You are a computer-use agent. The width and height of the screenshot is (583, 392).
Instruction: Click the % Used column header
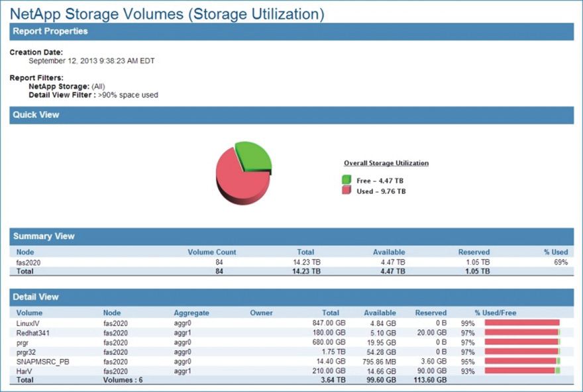tap(556, 252)
